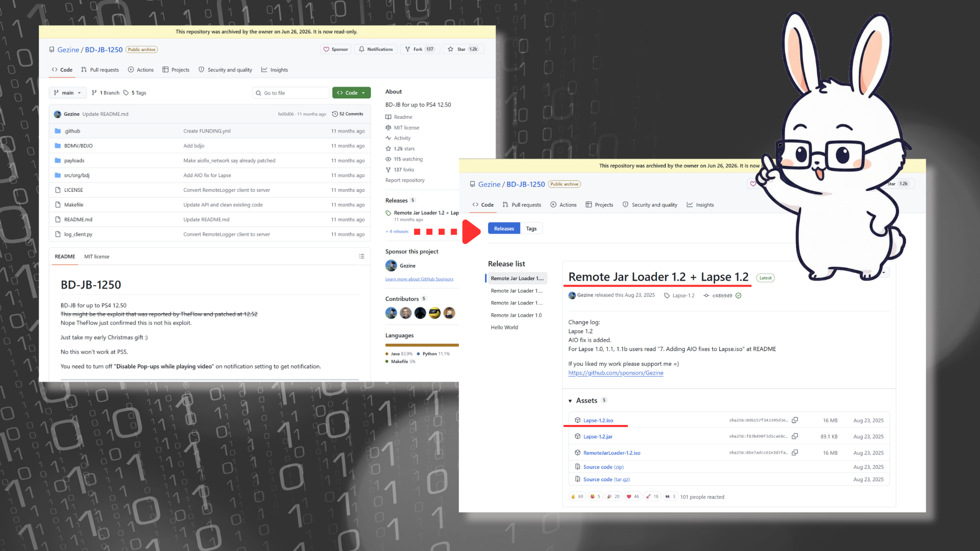Open the github.com/sponsors/Gezine link
980x551 pixels.
[616, 373]
